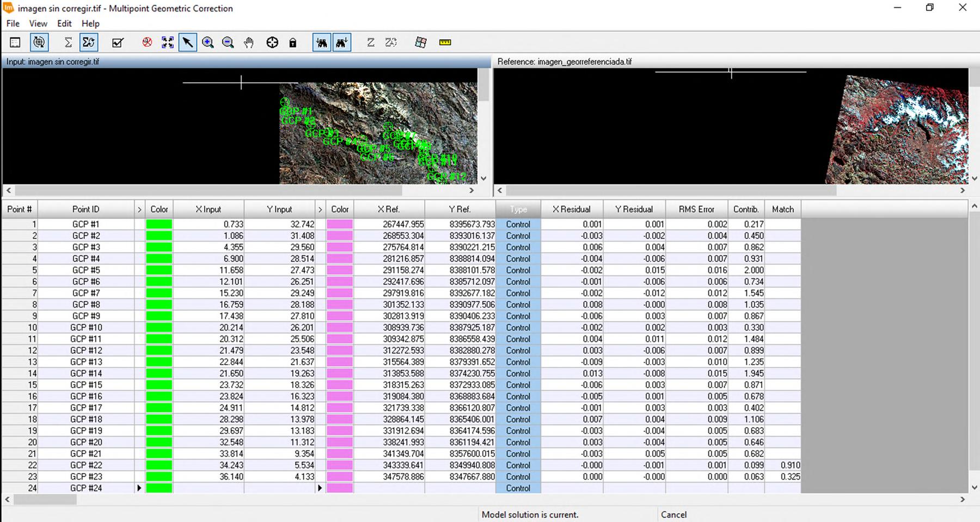Image resolution: width=980 pixels, height=522 pixels.
Task: Select the GCP #12 point ID cell
Action: 86,351
